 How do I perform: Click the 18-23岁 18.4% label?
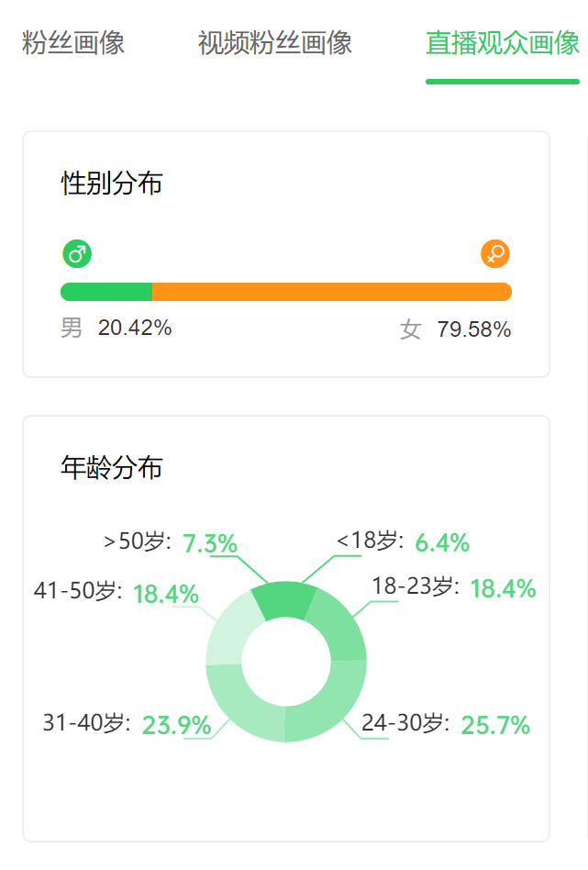pyautogui.click(x=454, y=587)
